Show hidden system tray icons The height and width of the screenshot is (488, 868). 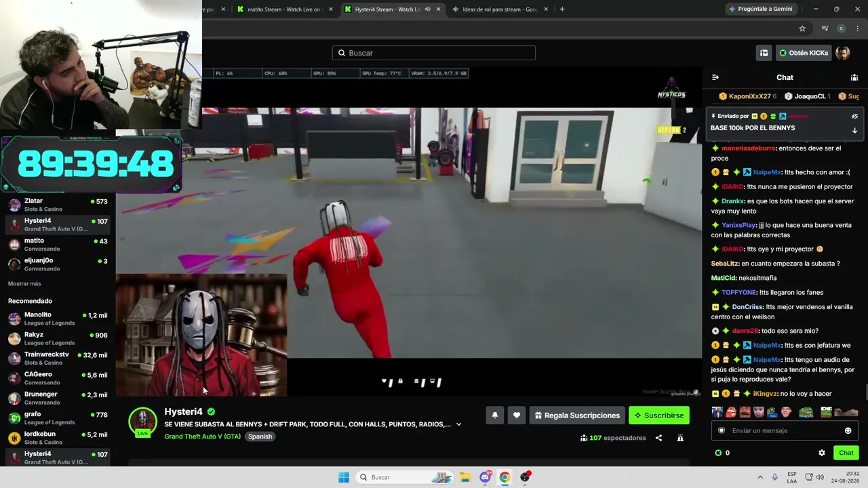pos(760,477)
